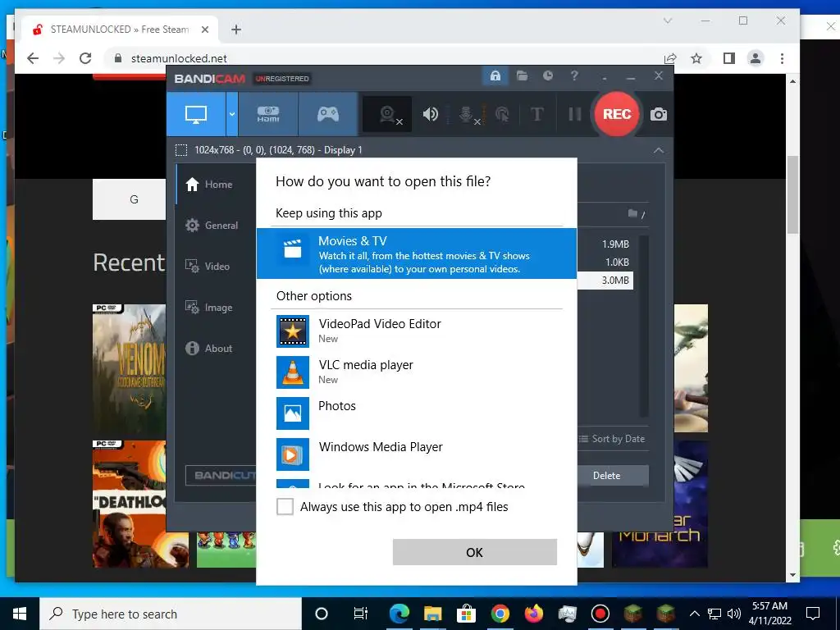Open Windows notification center
Image resolution: width=840 pixels, height=630 pixels.
coord(813,614)
